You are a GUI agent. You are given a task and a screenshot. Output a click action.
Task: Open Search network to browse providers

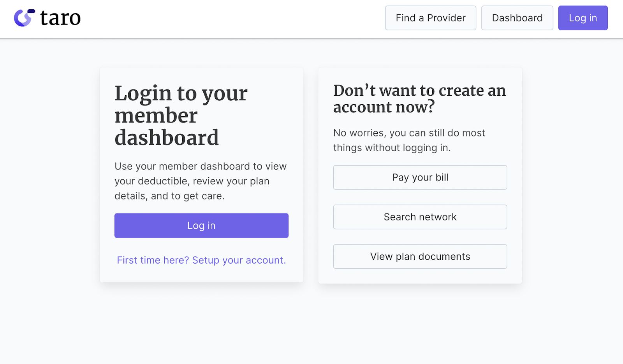tap(420, 217)
